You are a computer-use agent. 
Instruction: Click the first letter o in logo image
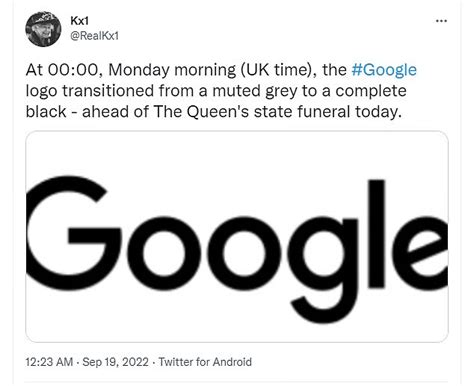(x=164, y=252)
